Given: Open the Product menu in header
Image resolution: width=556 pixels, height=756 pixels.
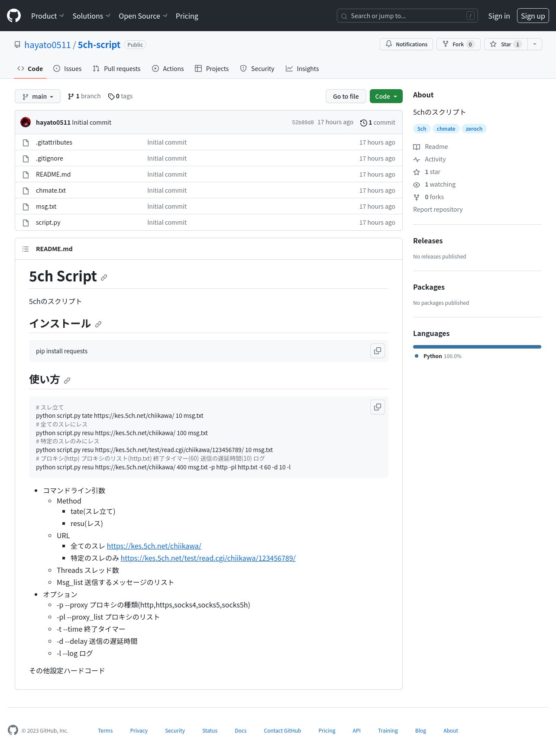Looking at the screenshot, I should pos(48,16).
